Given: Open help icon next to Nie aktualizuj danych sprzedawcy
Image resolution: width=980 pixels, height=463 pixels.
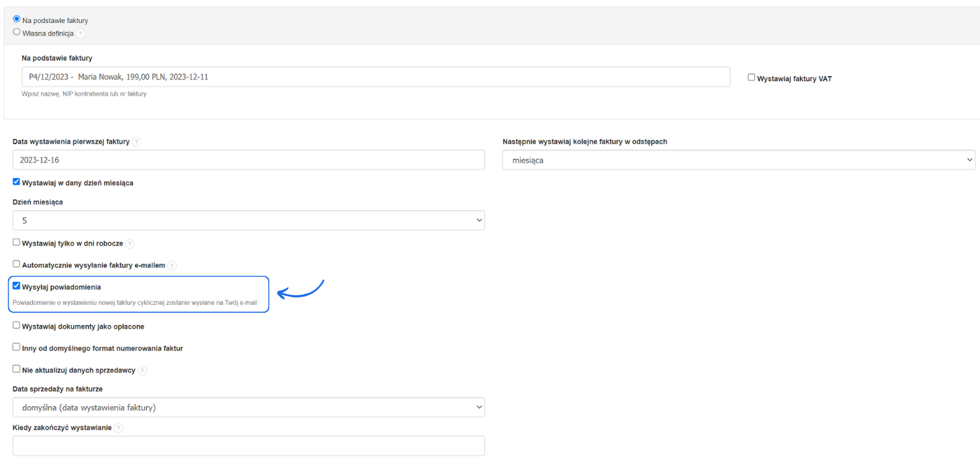Looking at the screenshot, I should click(142, 371).
